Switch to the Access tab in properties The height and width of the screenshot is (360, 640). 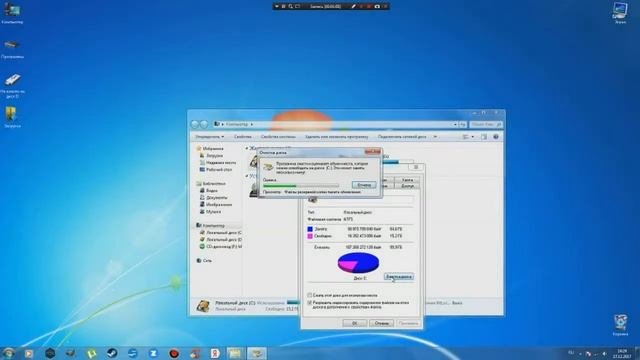click(x=407, y=186)
